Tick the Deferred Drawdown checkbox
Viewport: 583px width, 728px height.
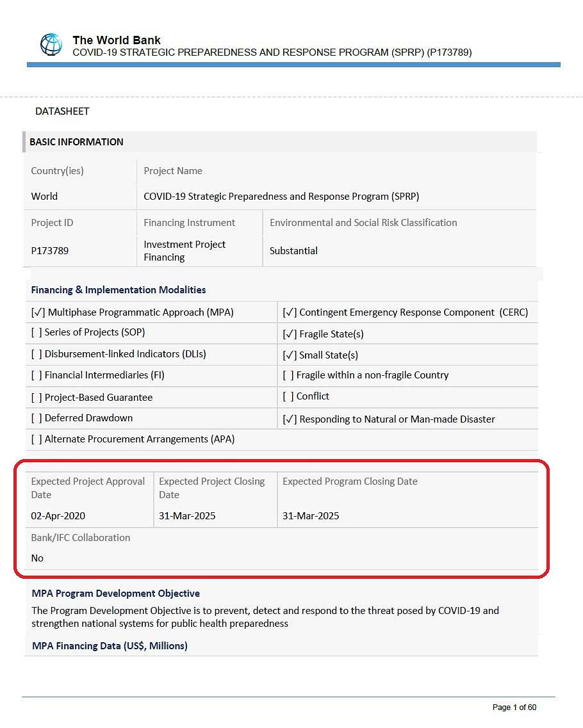tap(37, 418)
